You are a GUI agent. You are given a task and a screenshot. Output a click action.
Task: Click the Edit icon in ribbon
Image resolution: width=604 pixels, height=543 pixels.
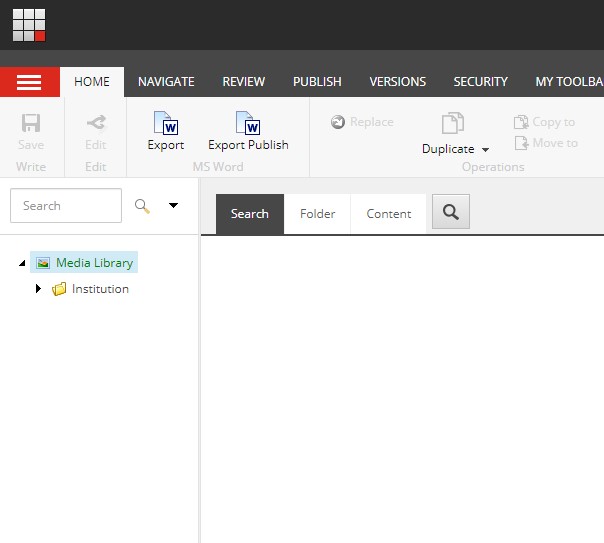click(96, 123)
